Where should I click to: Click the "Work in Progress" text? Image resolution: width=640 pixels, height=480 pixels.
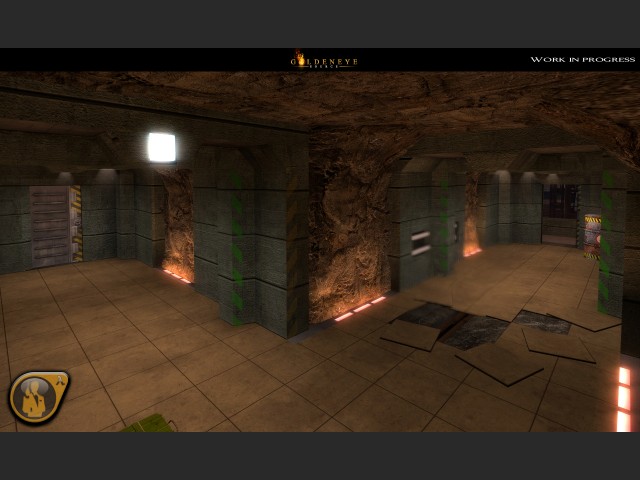click(582, 60)
